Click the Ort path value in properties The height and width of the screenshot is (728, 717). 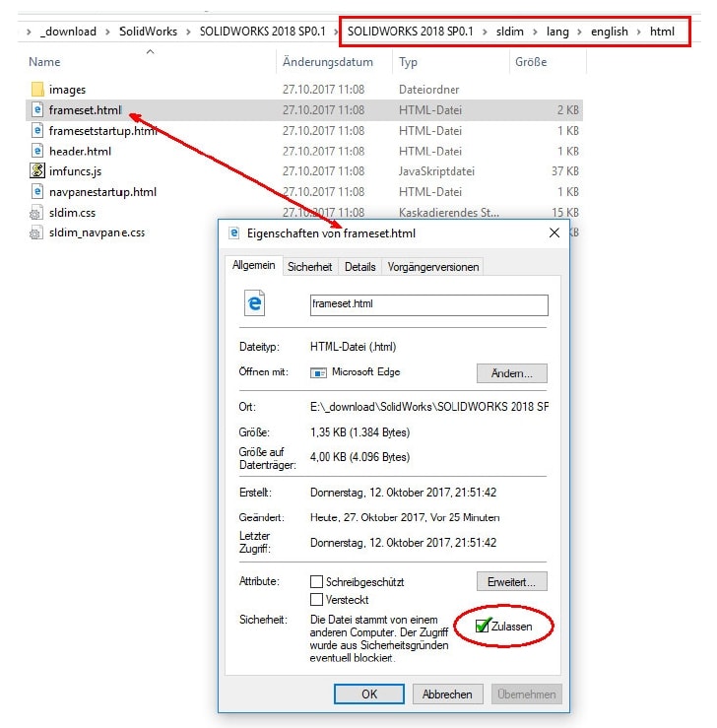[429, 407]
